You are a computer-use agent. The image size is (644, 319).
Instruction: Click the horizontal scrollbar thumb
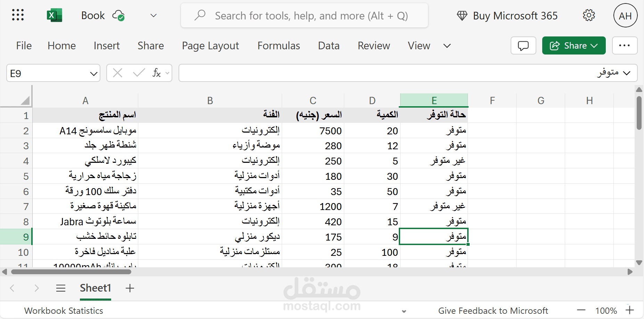pos(71,272)
